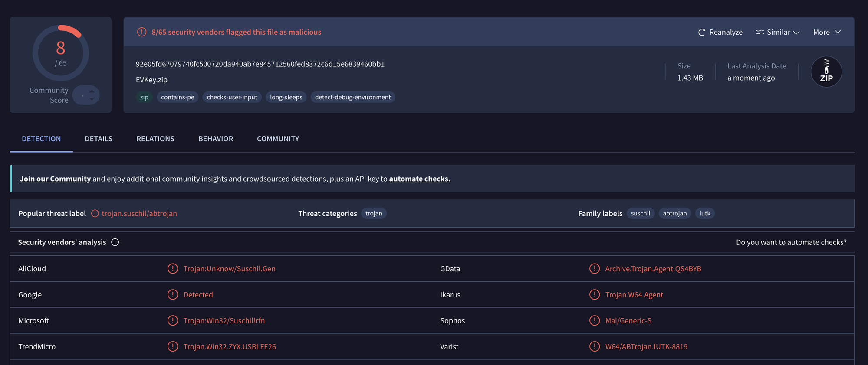Click Google's Detected result
This screenshot has height=365, width=868.
(198, 295)
